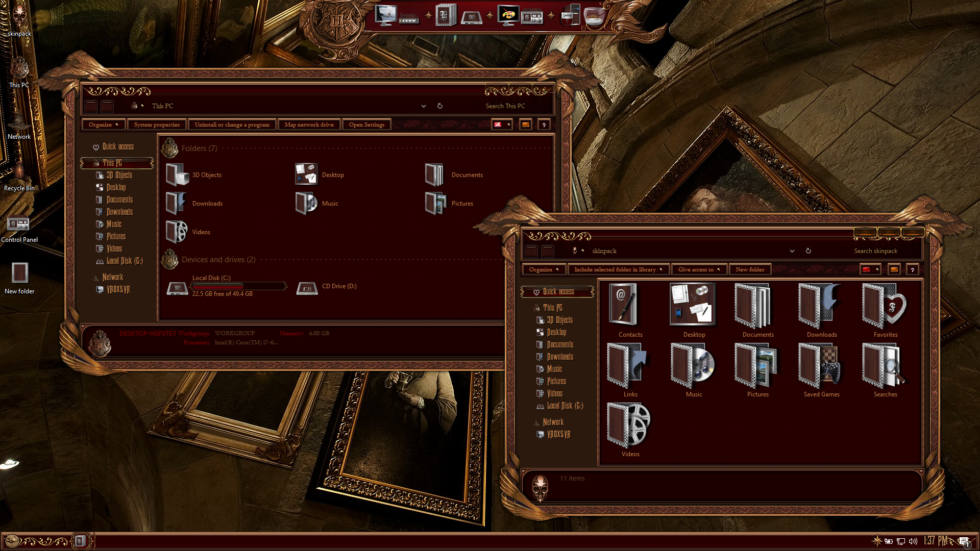Expand the Give access to dropdown
Image resolution: width=980 pixels, height=551 pixels.
tap(699, 269)
